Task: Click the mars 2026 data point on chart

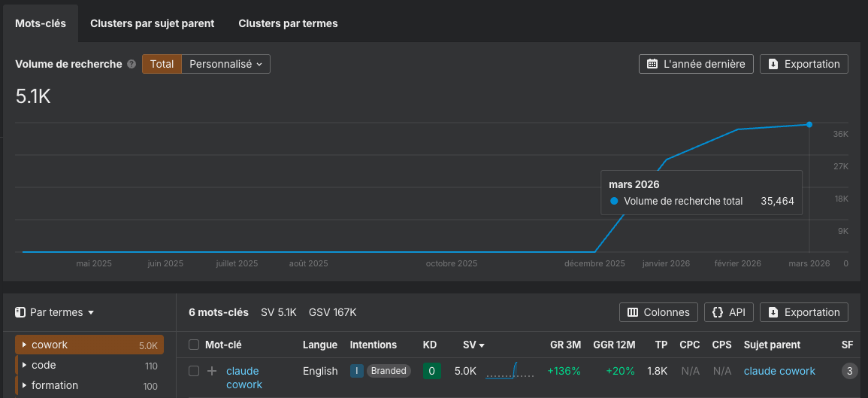Action: 809,125
